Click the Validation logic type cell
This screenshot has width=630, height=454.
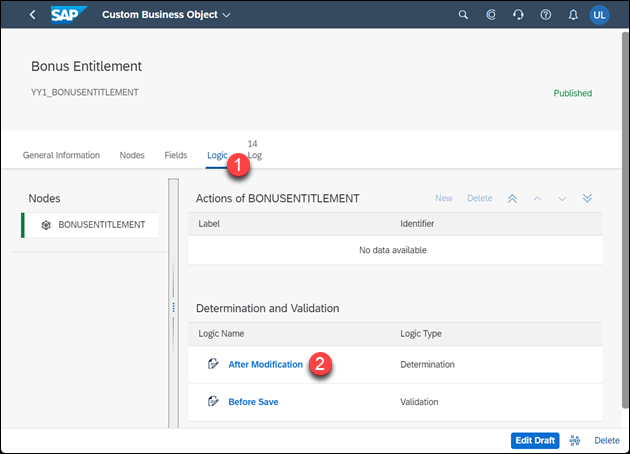tap(419, 402)
